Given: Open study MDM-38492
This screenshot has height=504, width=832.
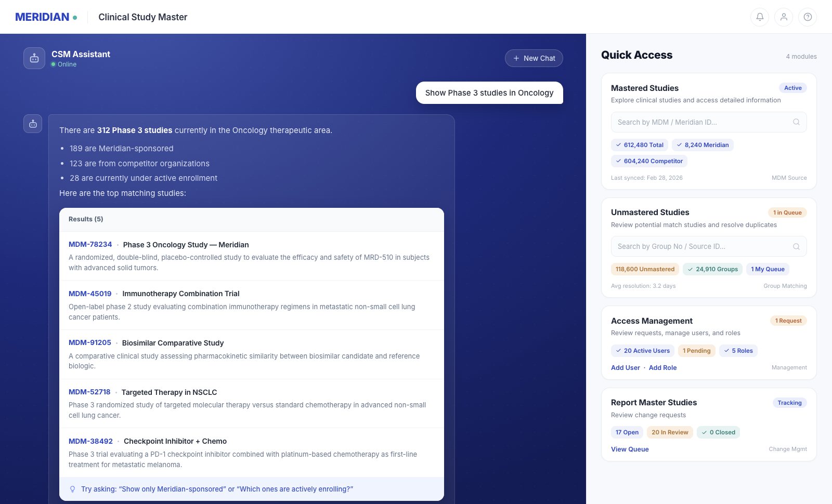Looking at the screenshot, I should 90,441.
